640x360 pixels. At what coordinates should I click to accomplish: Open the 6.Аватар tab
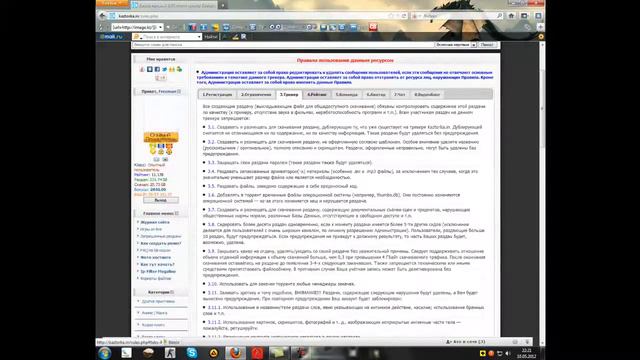pyautogui.click(x=376, y=95)
